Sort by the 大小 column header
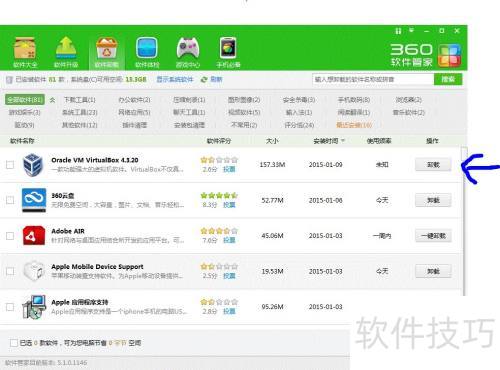Image resolution: width=500 pixels, height=370 pixels. [272, 141]
